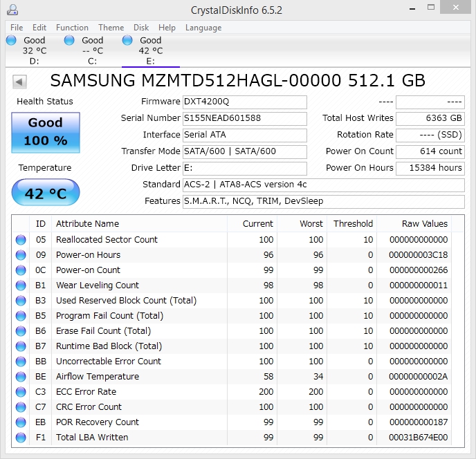476x459 pixels.
Task: Click the Worst column header
Action: [302, 224]
